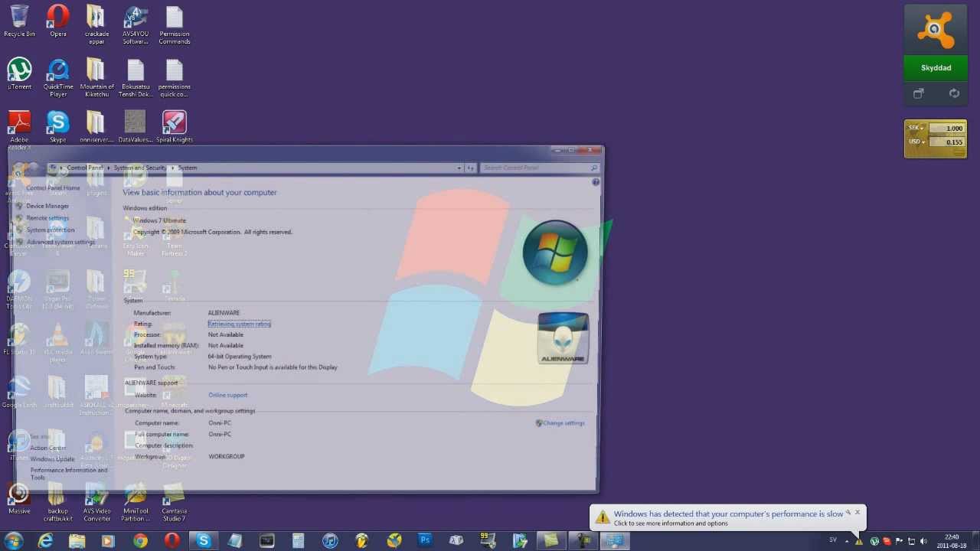Click Retrieving system rating link
Image resolution: width=980 pixels, height=551 pixels.
point(239,324)
